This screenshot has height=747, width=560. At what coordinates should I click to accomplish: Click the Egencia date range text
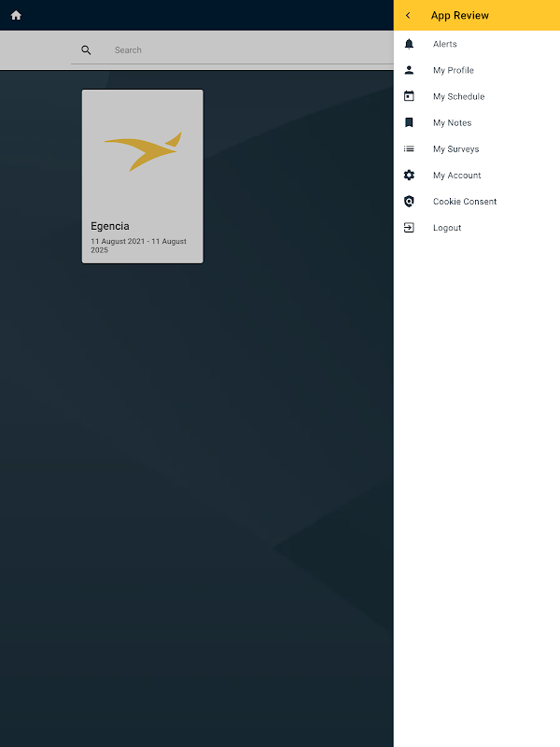[138, 246]
